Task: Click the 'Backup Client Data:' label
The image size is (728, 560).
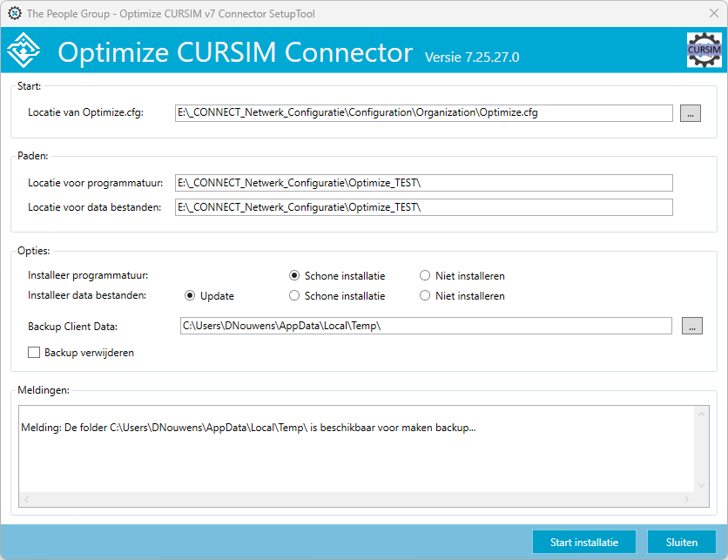Action: (x=72, y=327)
